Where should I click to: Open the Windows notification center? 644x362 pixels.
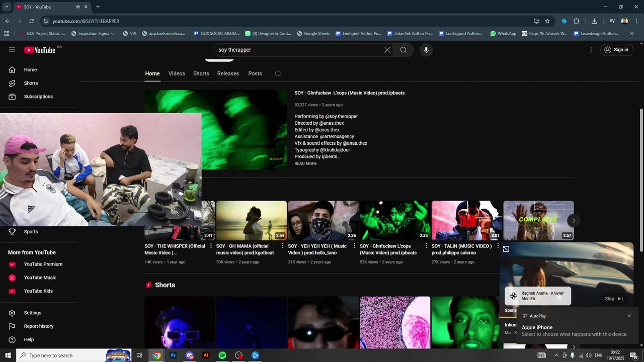[x=633, y=355]
